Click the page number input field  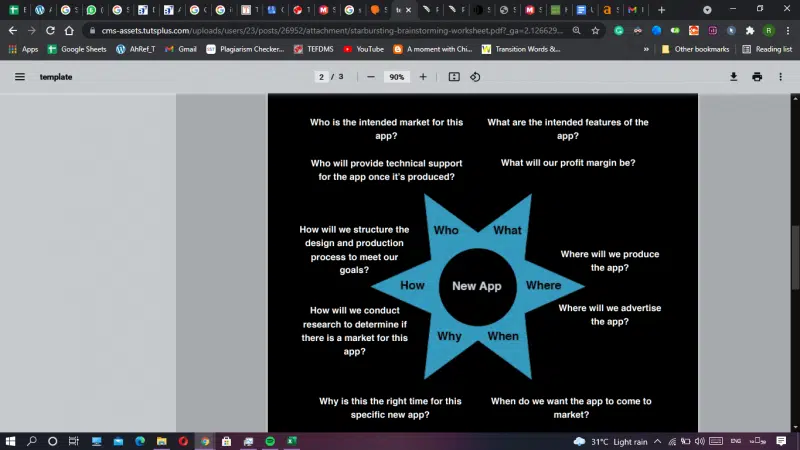tap(322, 77)
